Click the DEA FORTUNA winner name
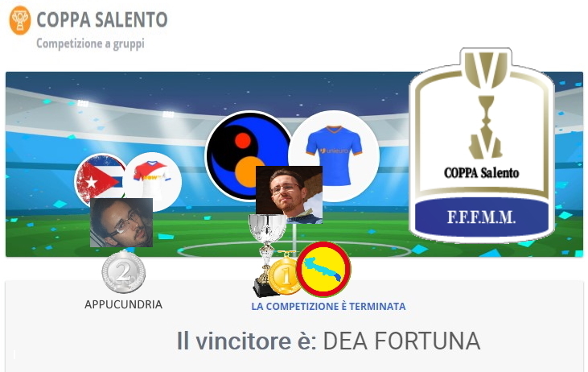The width and height of the screenshot is (588, 372). [401, 341]
